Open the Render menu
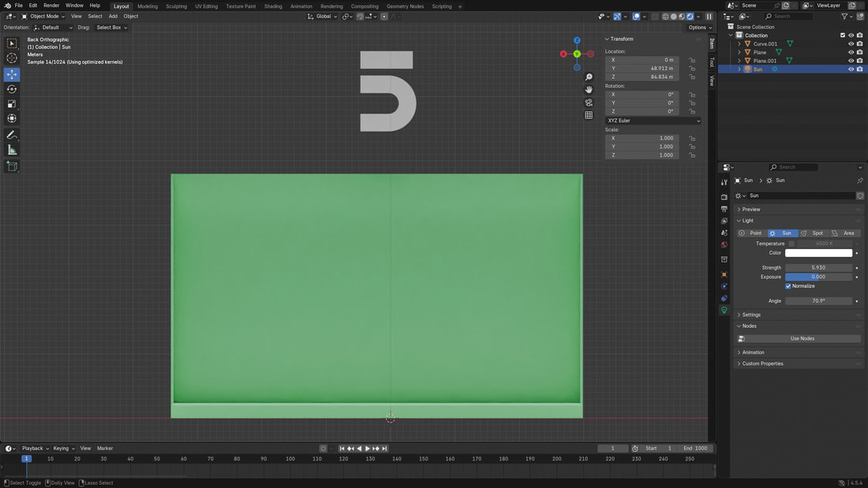Image resolution: width=868 pixels, height=488 pixels. [51, 6]
